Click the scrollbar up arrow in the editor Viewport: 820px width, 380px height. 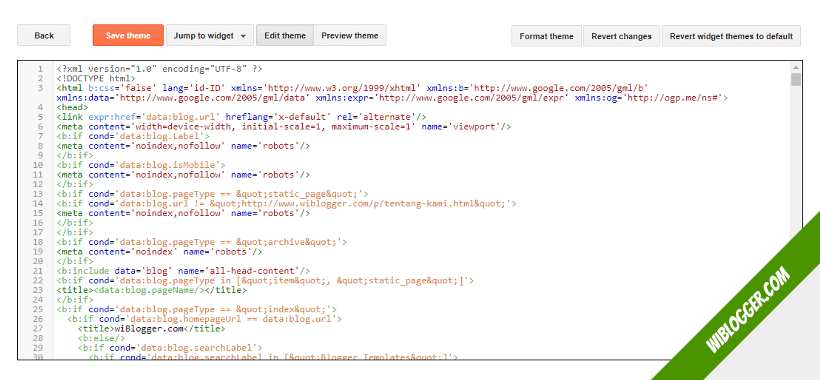pyautogui.click(x=795, y=67)
